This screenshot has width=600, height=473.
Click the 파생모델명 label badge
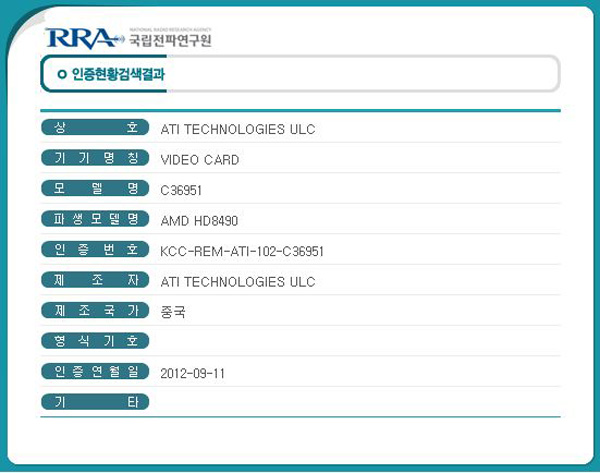point(95,219)
